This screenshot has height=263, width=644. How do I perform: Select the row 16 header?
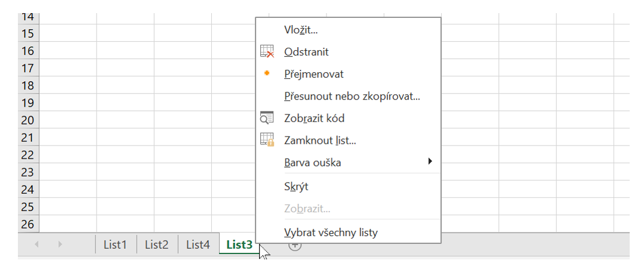coord(28,51)
